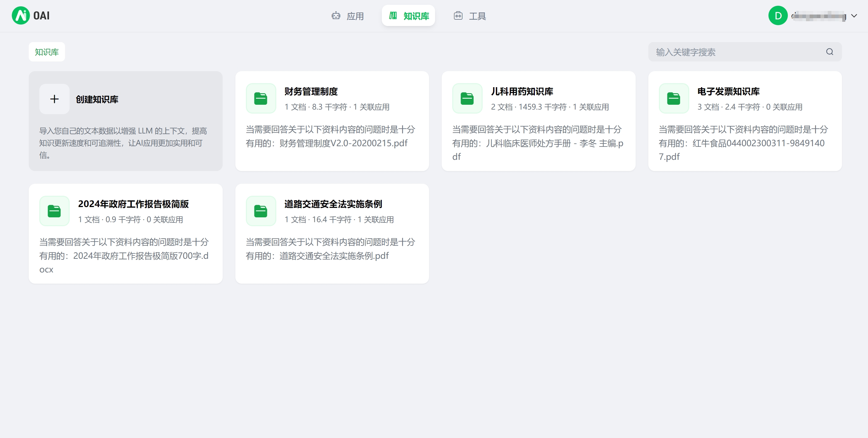The width and height of the screenshot is (868, 438).
Task: Click the OAI brand name text
Action: [x=41, y=15]
